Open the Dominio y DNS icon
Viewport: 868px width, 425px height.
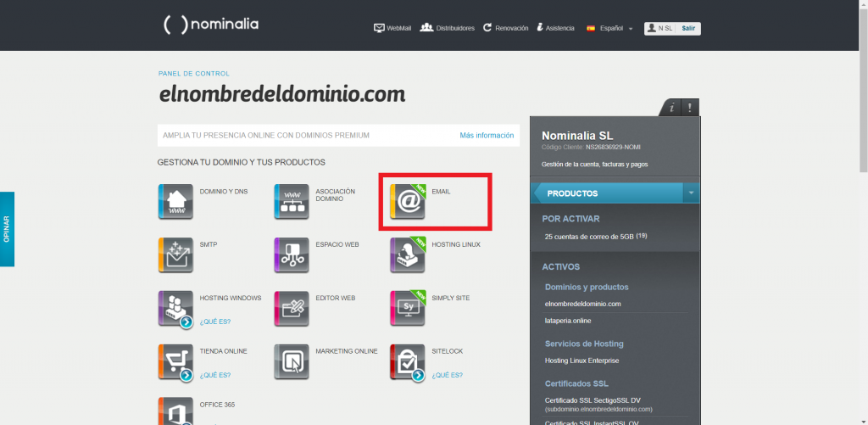point(175,201)
